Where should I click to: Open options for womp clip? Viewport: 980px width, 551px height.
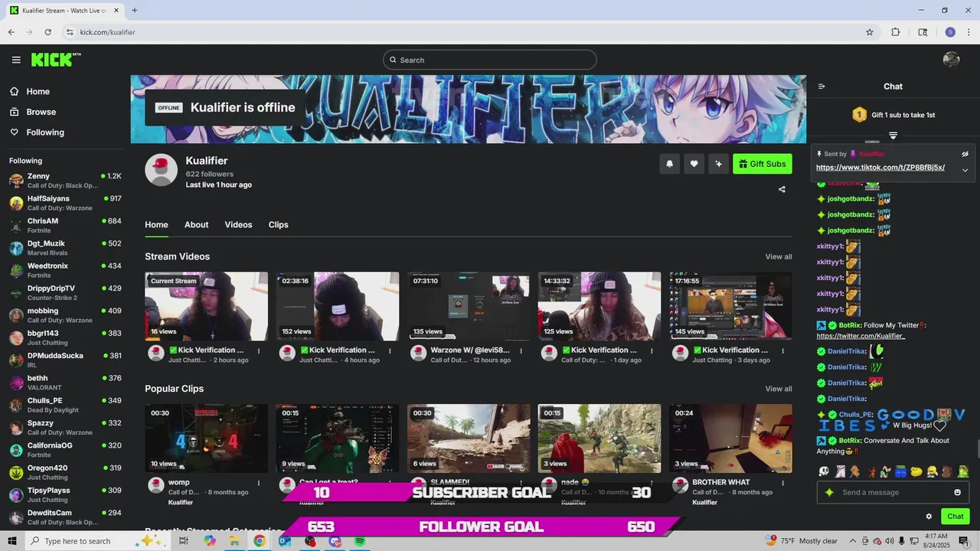coord(259,483)
